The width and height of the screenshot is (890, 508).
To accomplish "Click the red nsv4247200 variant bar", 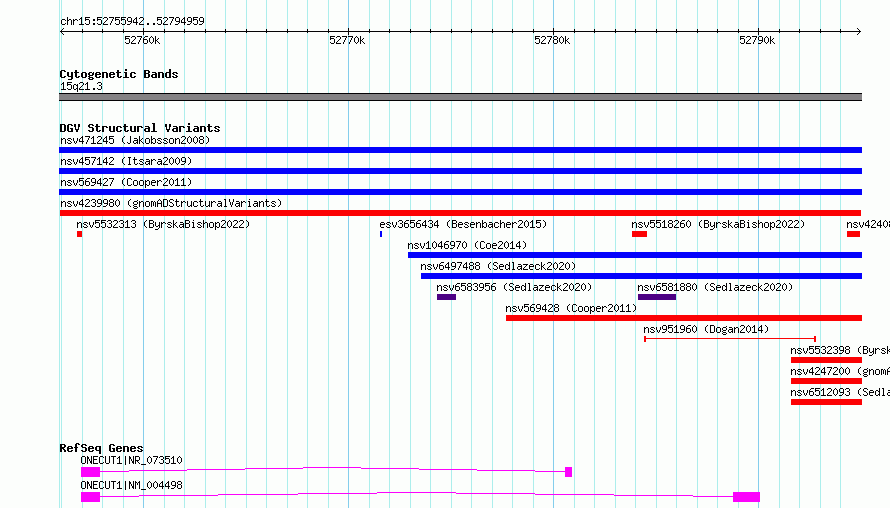I will [x=826, y=381].
